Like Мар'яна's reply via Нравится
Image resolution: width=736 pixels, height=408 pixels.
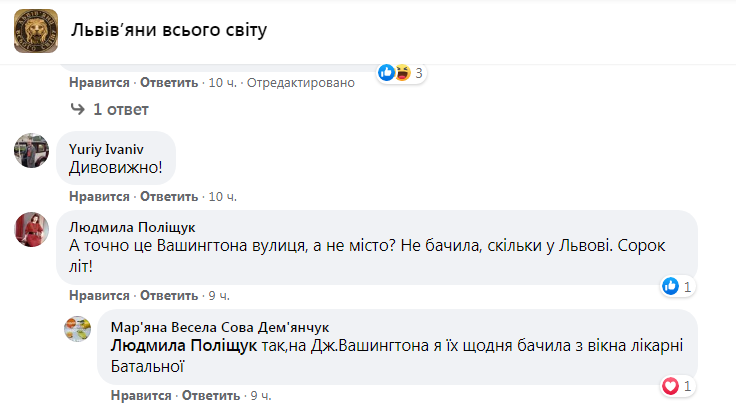click(139, 396)
